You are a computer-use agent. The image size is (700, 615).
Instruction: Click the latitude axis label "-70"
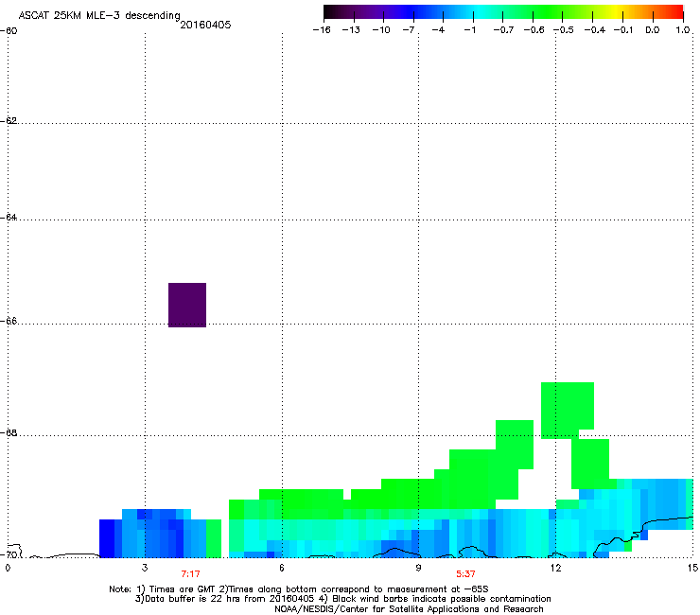click(9, 555)
